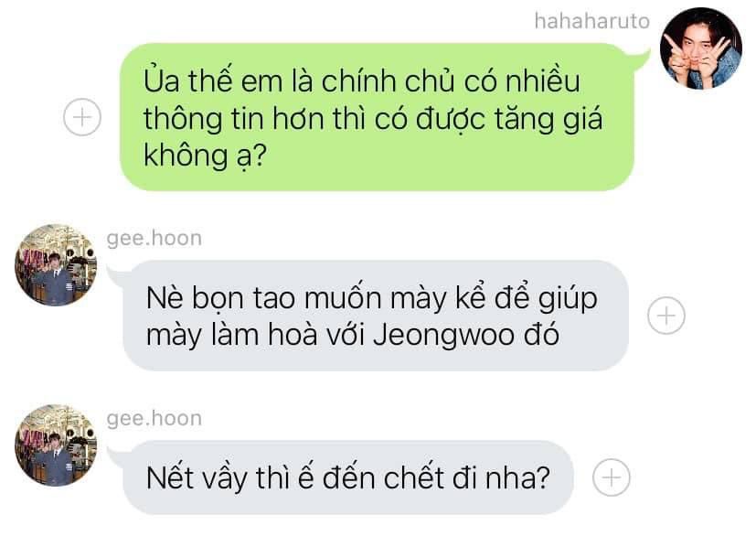Open gee.hoon's avatar beside the last message
Viewport: 756px width, 536px height.
(56, 445)
